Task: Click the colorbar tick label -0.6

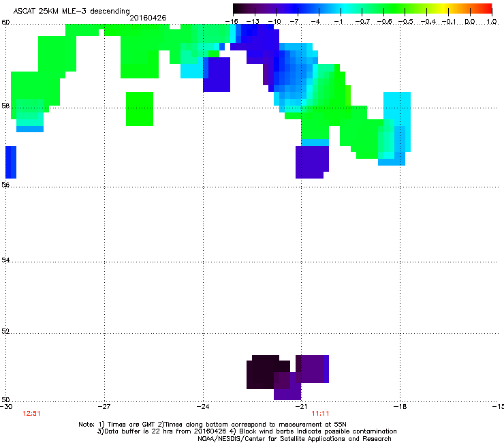Action: 384,22
